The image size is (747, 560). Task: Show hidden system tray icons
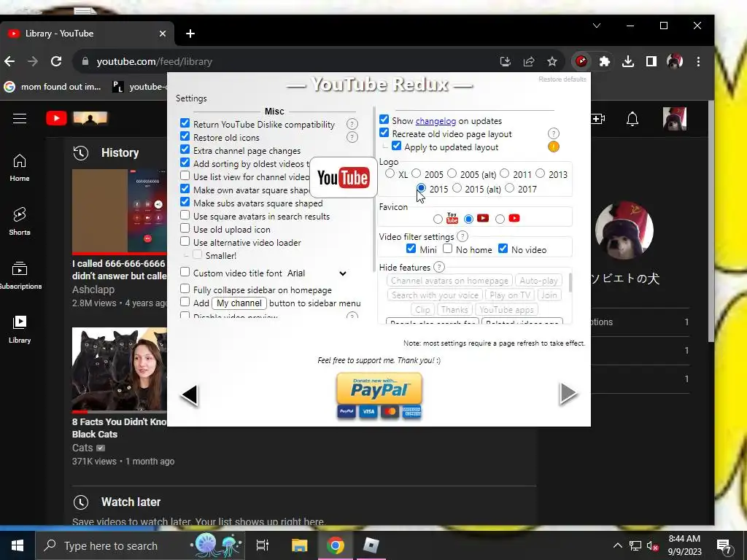coord(617,545)
